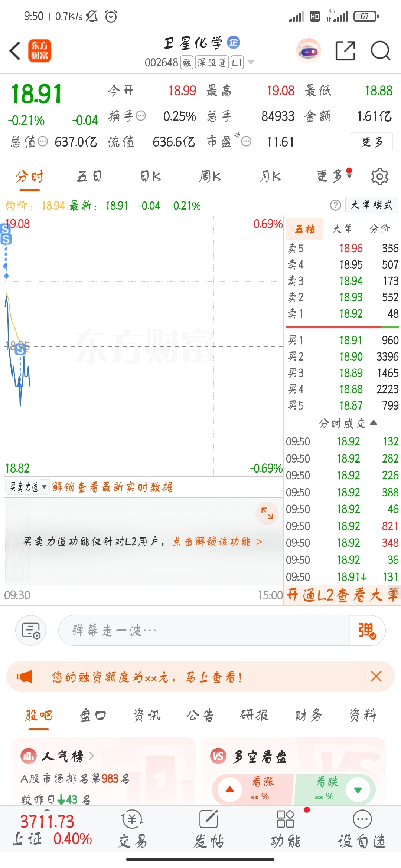This screenshot has width=401, height=868.
Task: Switch to 分时 tab
Action: [30, 177]
